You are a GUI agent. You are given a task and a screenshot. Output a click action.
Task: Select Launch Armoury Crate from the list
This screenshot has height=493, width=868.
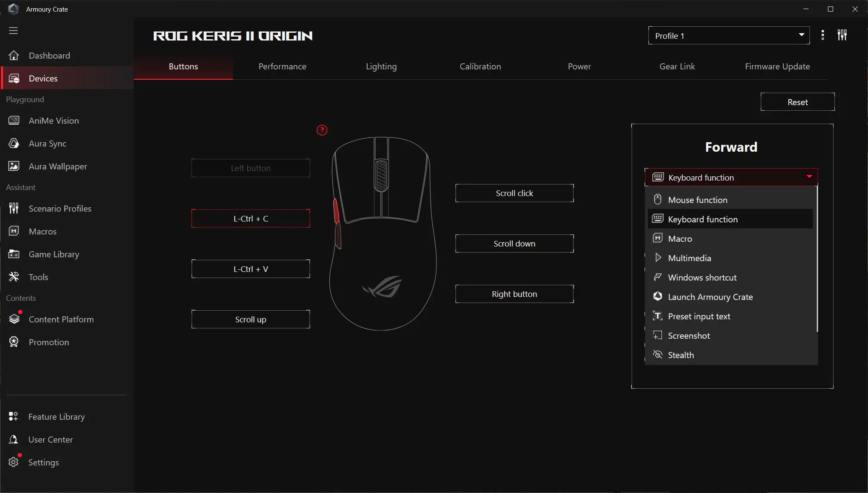coord(710,296)
